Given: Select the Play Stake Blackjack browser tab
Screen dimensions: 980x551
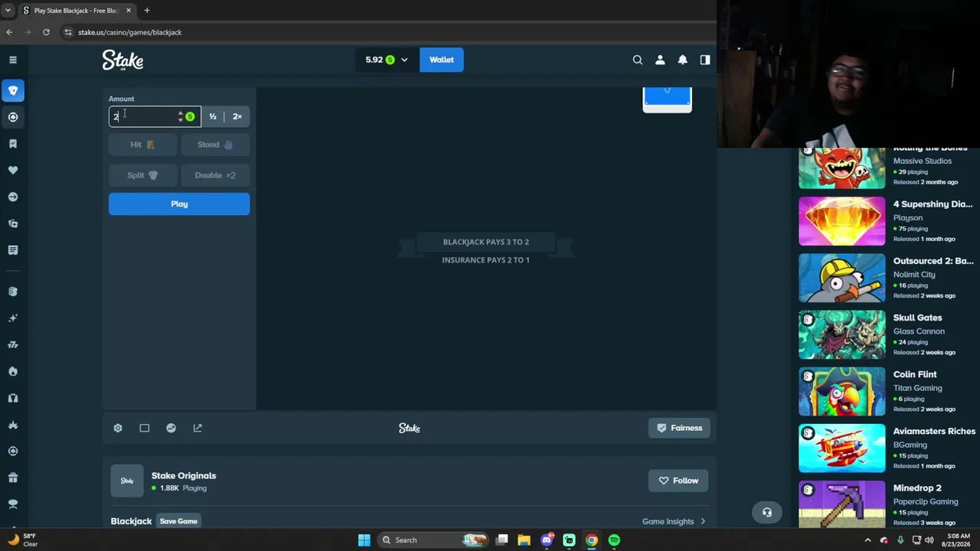Looking at the screenshot, I should pyautogui.click(x=77, y=11).
